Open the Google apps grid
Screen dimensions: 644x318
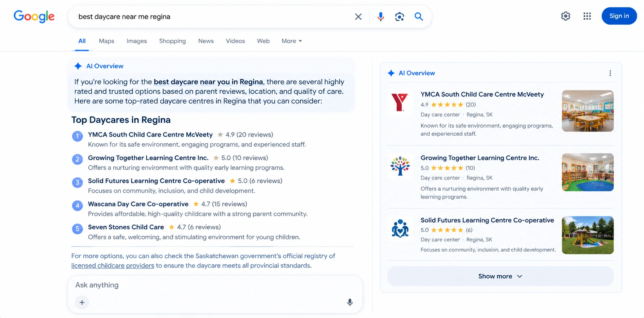point(587,16)
